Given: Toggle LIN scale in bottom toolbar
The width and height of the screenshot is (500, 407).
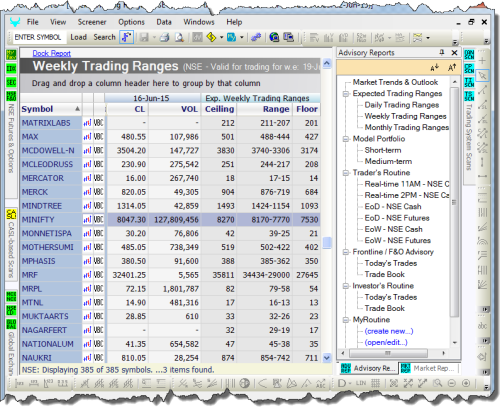Looking at the screenshot, I should click(x=361, y=383).
